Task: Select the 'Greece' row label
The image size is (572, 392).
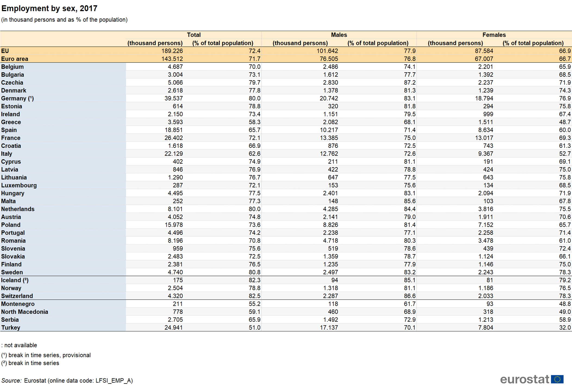Action: (11, 122)
